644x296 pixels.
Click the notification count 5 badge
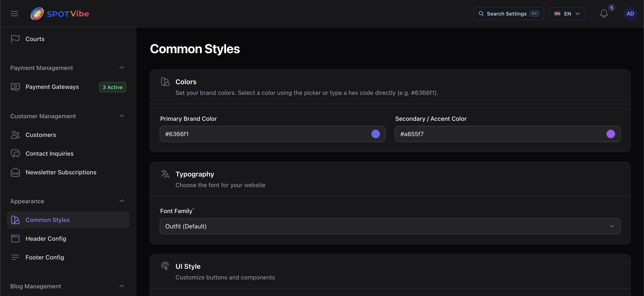click(x=611, y=8)
